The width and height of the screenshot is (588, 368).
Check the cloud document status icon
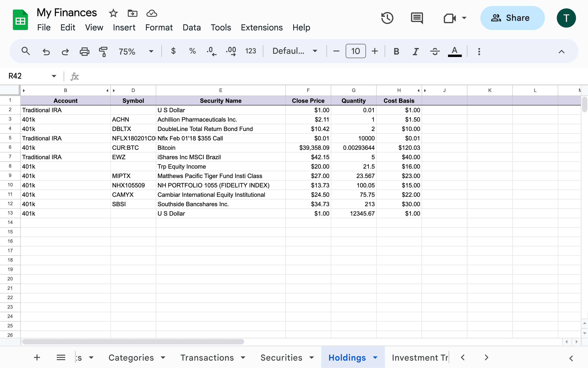pos(152,13)
